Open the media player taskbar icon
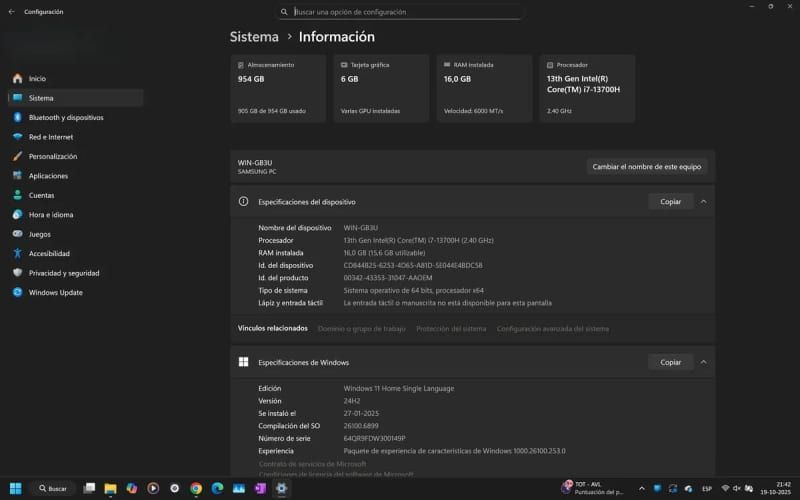 click(x=153, y=488)
